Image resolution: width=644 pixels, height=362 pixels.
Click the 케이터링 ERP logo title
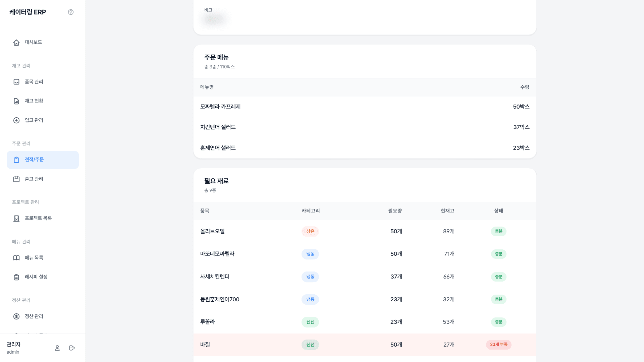pyautogui.click(x=28, y=12)
